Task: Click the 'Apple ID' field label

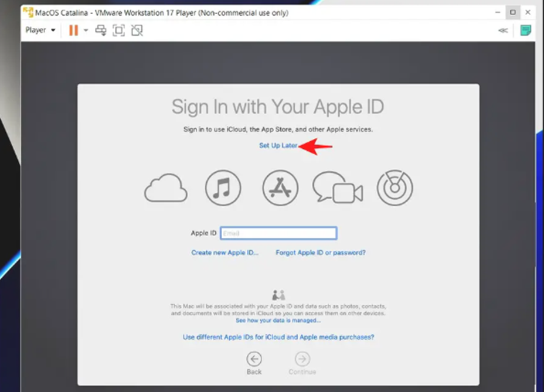Action: (x=203, y=233)
